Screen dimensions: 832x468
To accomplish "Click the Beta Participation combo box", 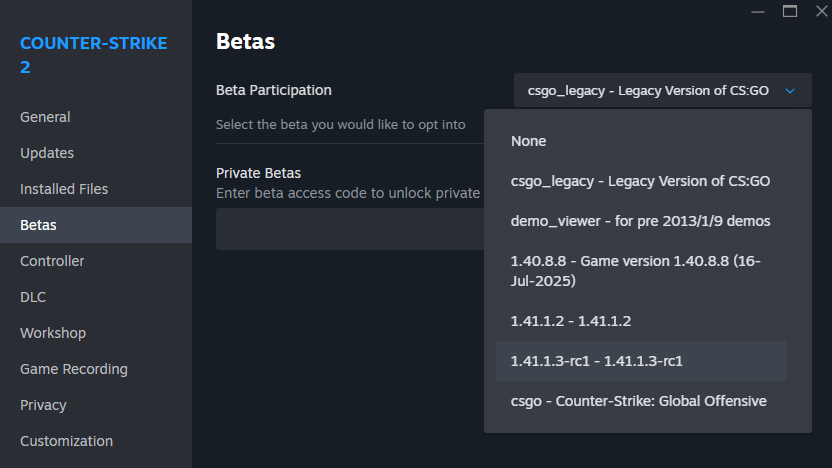I will pos(650,90).
